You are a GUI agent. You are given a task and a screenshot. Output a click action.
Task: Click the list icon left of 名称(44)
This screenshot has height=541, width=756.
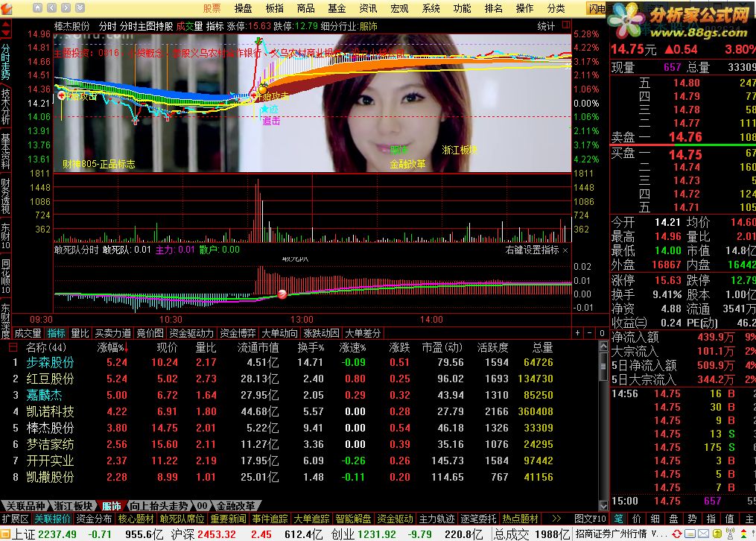click(13, 347)
